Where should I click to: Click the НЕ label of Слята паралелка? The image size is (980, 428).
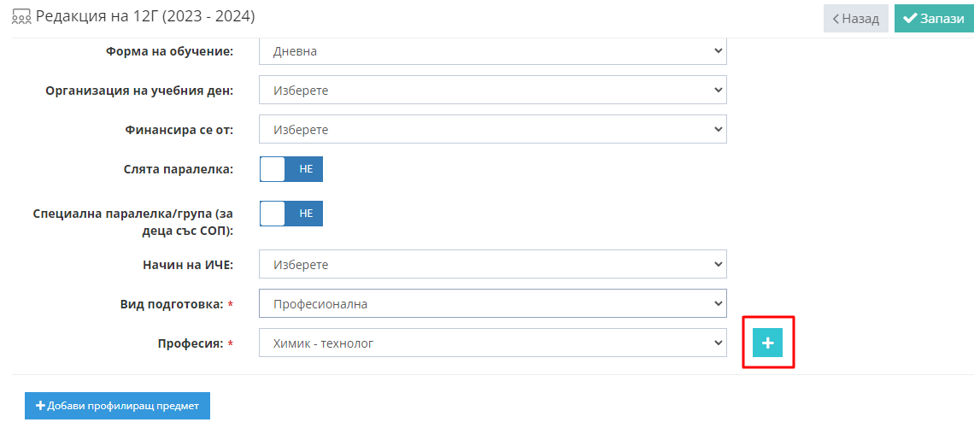click(306, 169)
